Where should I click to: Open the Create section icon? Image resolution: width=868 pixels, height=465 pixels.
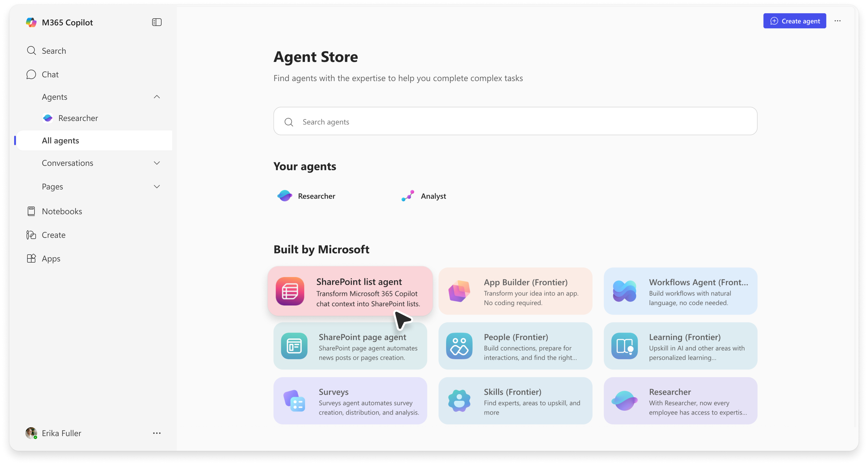point(31,235)
